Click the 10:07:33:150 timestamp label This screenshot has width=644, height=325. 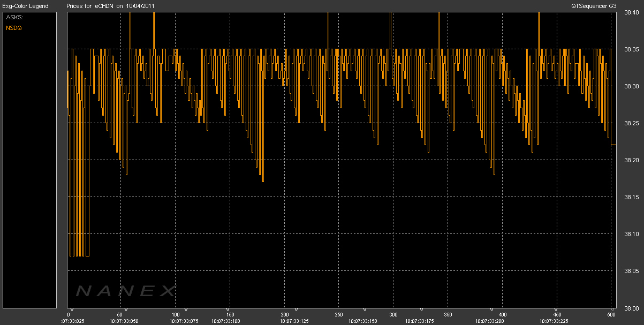pos(364,321)
